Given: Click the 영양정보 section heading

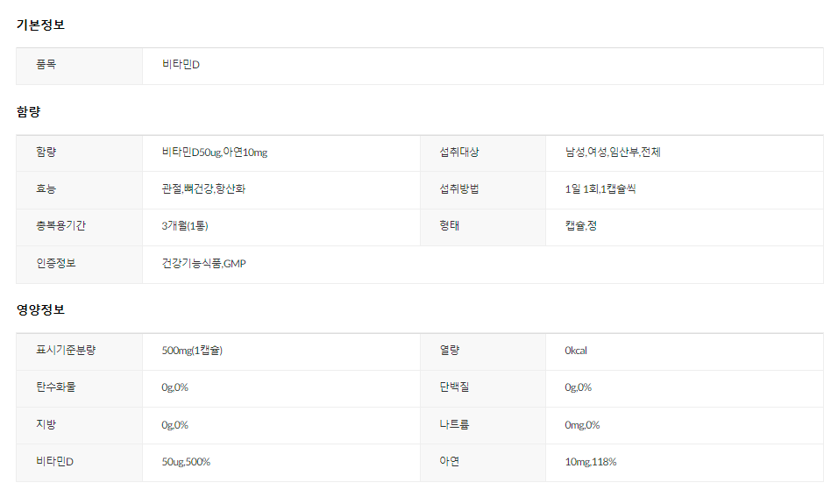Looking at the screenshot, I should click(x=40, y=310).
